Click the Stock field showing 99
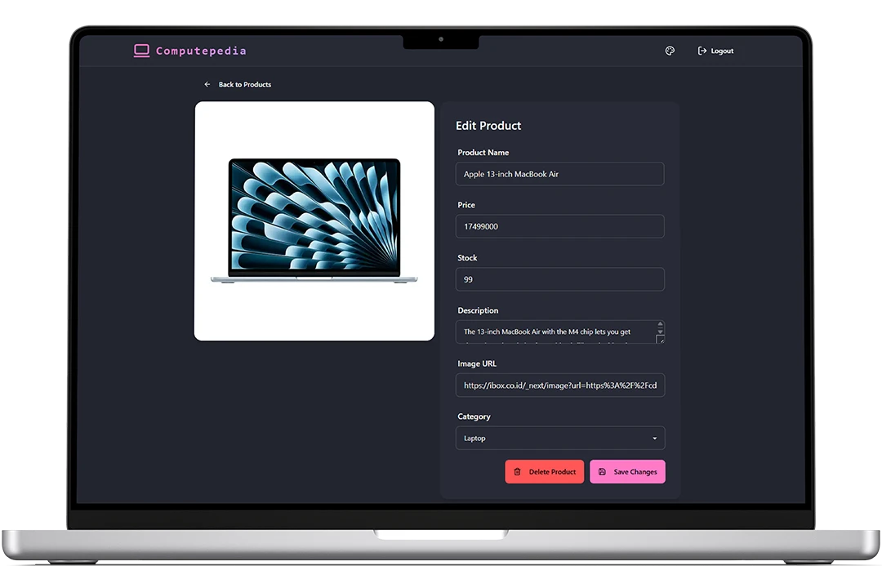882x588 pixels. tap(559, 278)
